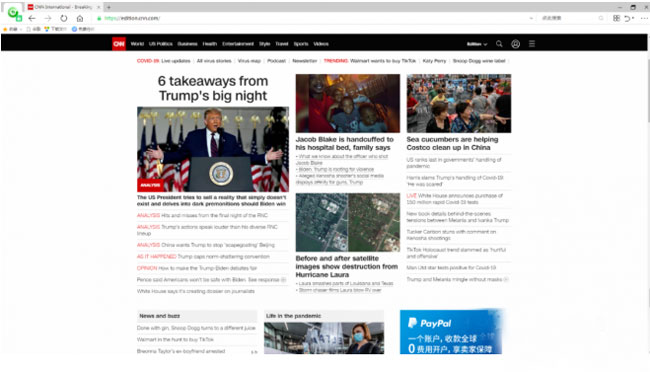Expand the Edition dropdown
650x372 pixels.
477,44
